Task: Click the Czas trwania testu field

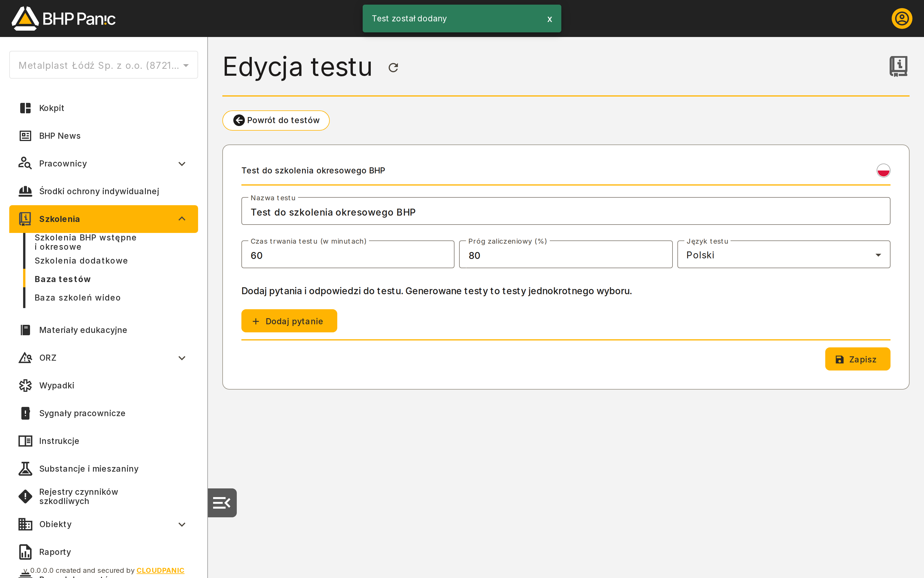Action: pyautogui.click(x=347, y=255)
